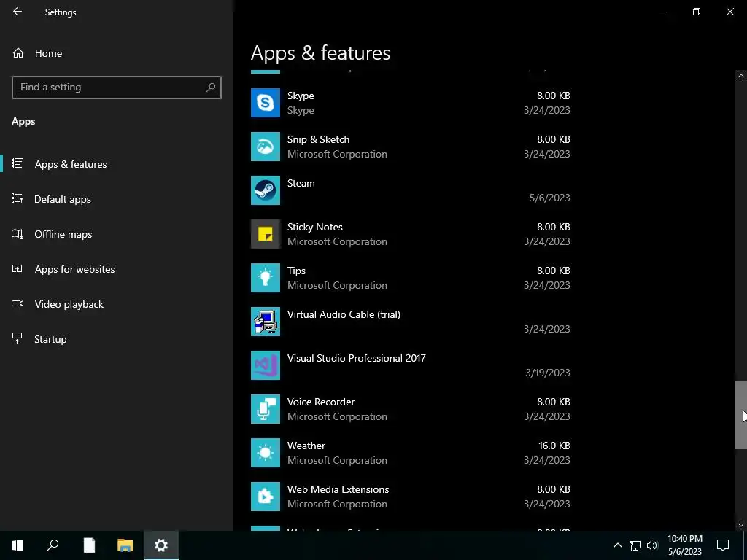747x560 pixels.
Task: Click the Weather size 16.0 KB
Action: (x=554, y=446)
